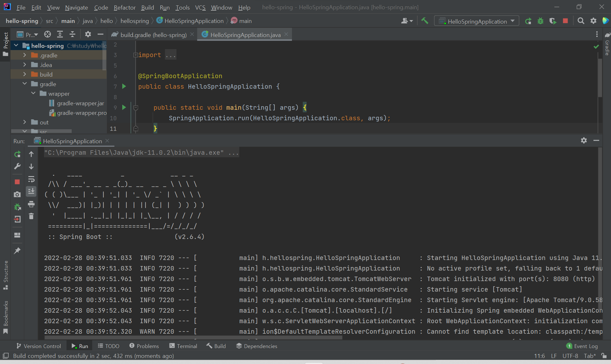Close HelloSpringApplication run tab
Viewport: 611px width, 364px height.
point(107,141)
